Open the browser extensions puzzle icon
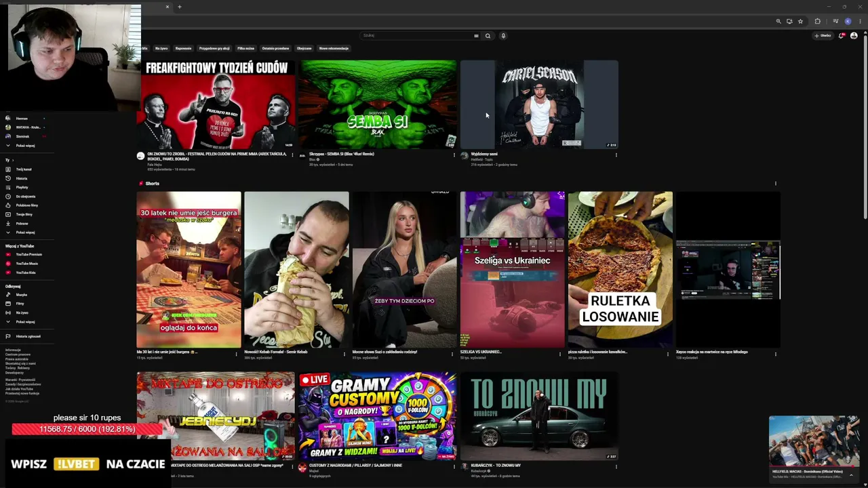The height and width of the screenshot is (488, 868). (x=817, y=22)
